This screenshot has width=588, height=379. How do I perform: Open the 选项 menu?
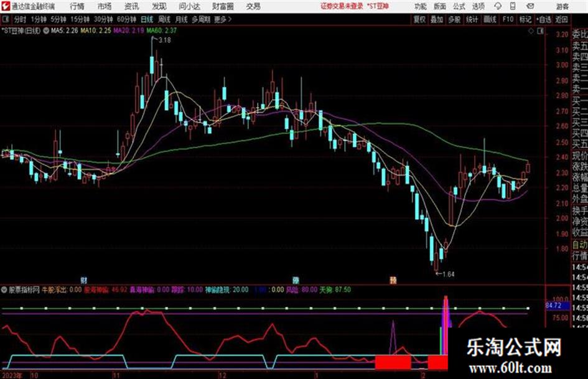click(x=478, y=6)
